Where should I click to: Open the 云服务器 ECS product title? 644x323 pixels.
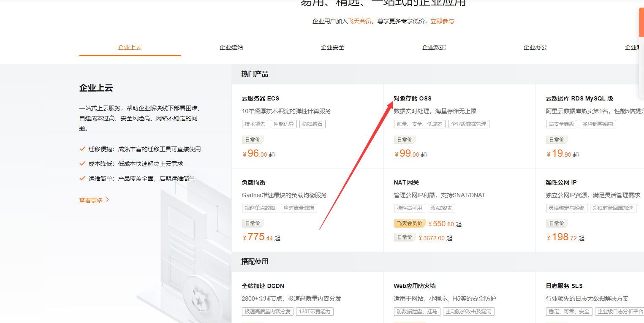(261, 98)
